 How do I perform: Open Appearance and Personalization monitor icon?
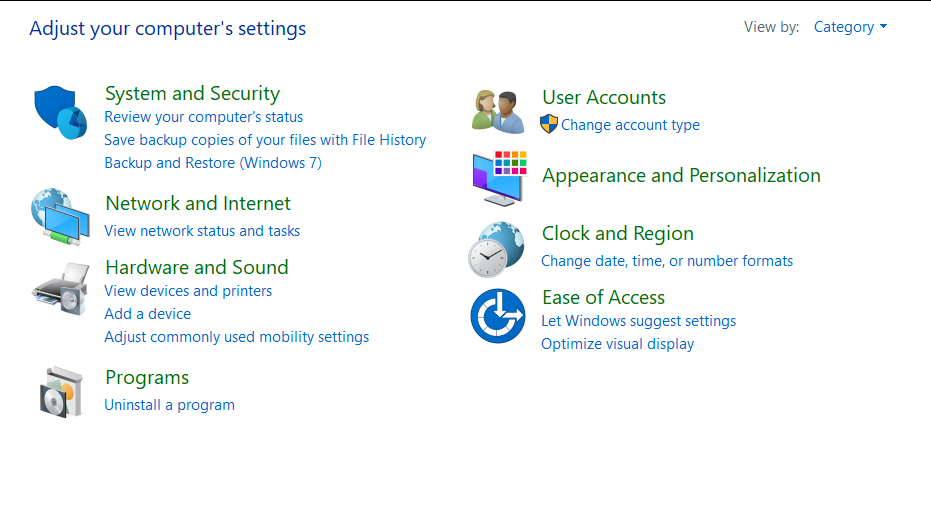[x=499, y=178]
